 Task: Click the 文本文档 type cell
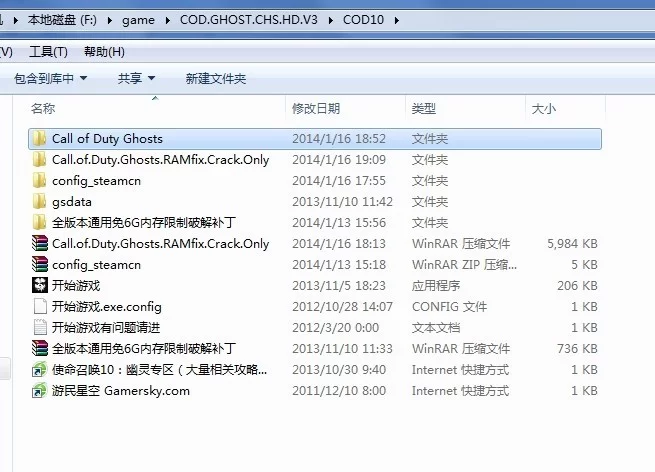(436, 327)
